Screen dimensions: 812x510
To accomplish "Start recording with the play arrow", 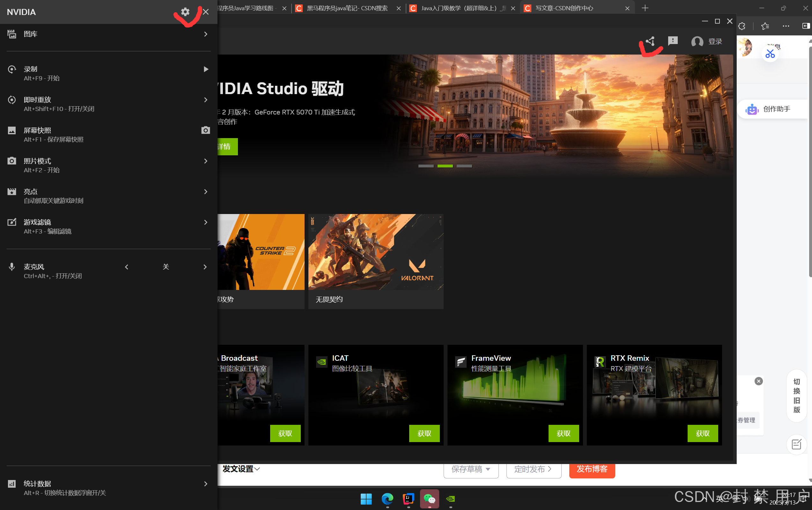I will [206, 69].
